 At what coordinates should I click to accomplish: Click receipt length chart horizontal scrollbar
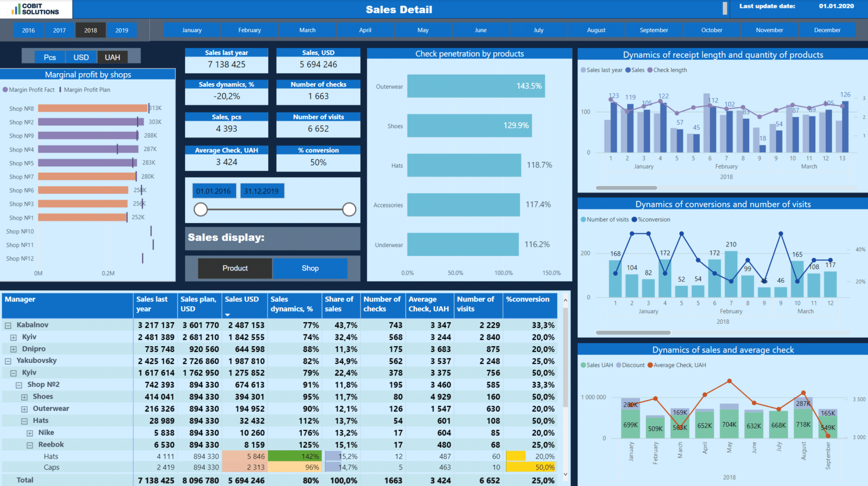(x=626, y=188)
